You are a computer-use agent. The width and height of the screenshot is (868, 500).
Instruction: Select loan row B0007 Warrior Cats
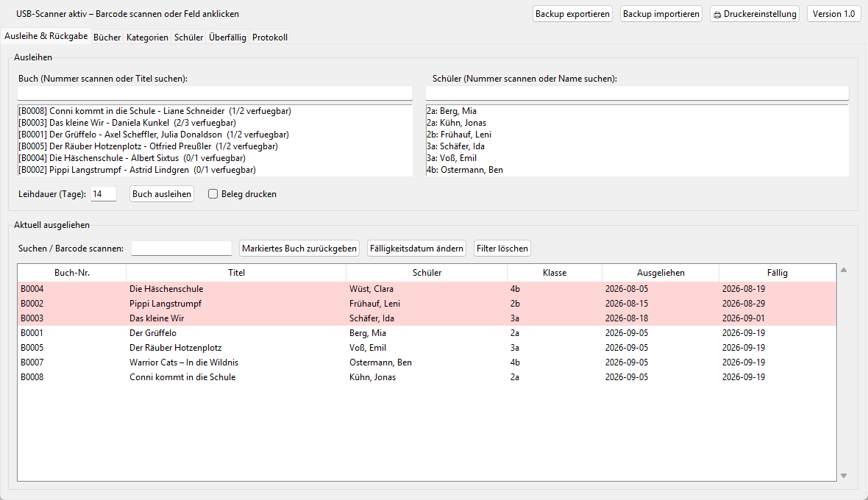(x=427, y=362)
